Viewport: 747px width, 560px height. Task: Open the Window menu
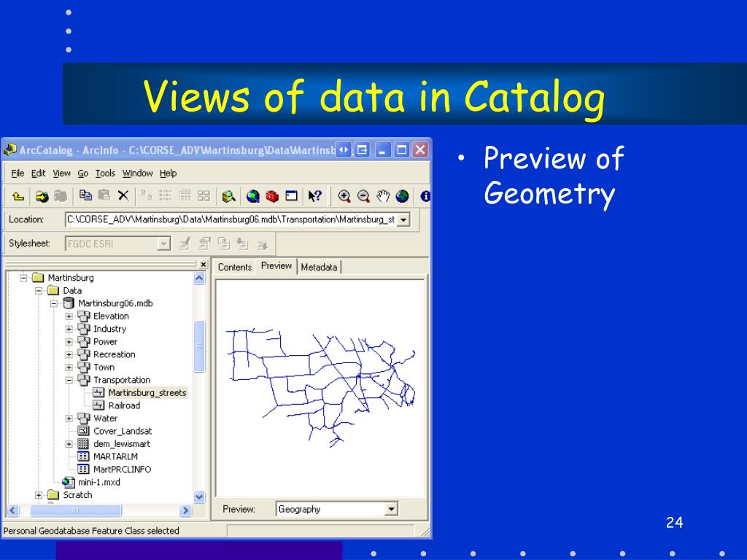(138, 174)
